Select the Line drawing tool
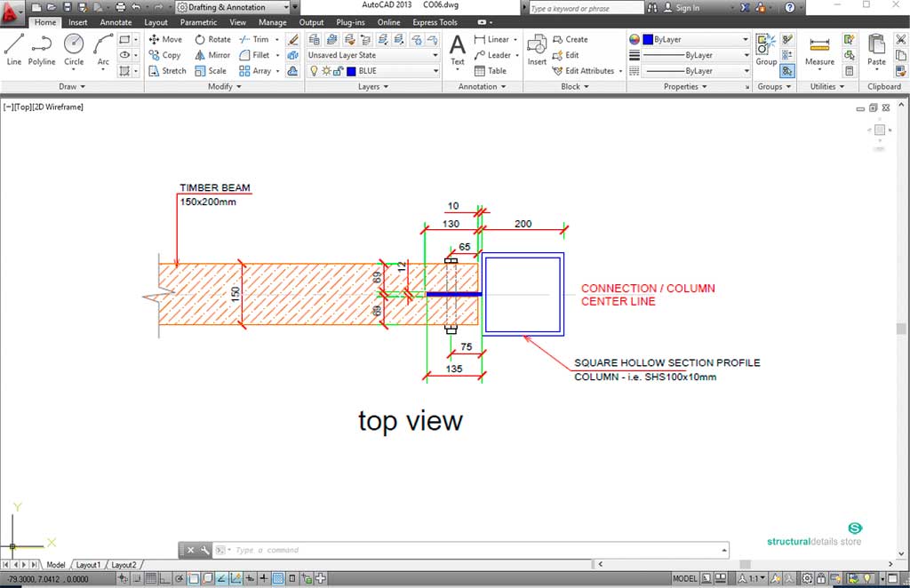The height and width of the screenshot is (588, 910). 14,49
